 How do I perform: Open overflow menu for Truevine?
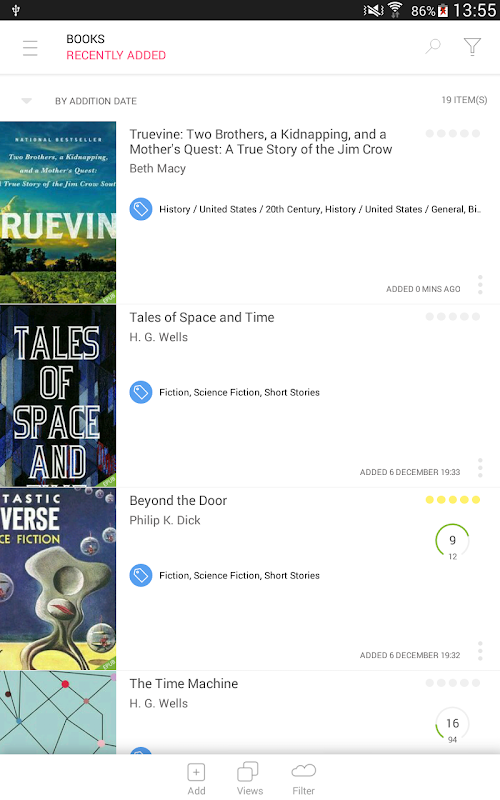[x=480, y=284]
